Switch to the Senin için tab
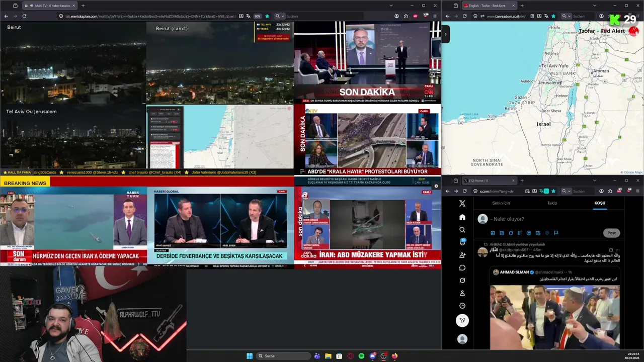The image size is (644, 362). point(501,203)
